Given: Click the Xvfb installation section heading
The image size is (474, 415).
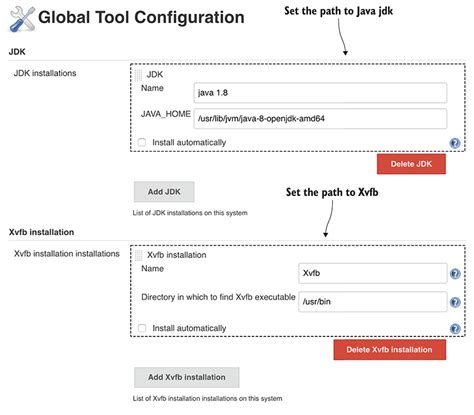Looking at the screenshot, I should tap(41, 232).
